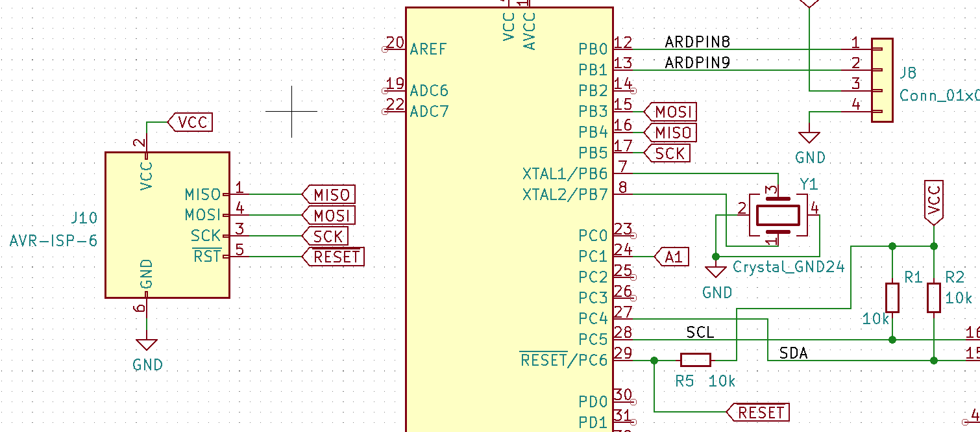
Task: Select the resistor R1 symbol
Action: (x=893, y=298)
